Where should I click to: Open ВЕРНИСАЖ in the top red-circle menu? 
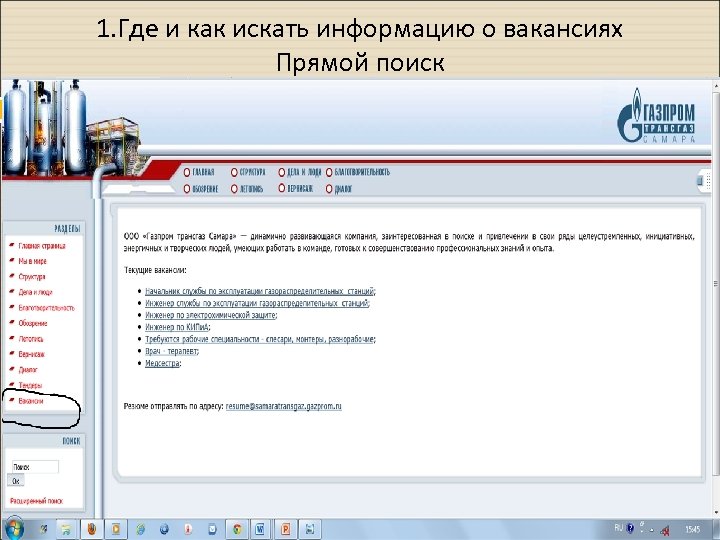(x=296, y=189)
